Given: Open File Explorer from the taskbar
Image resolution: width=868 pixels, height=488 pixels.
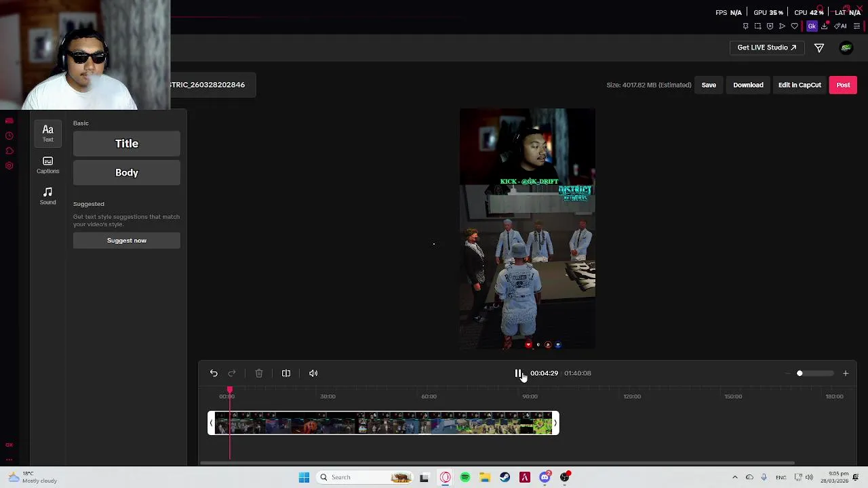Looking at the screenshot, I should [485, 477].
